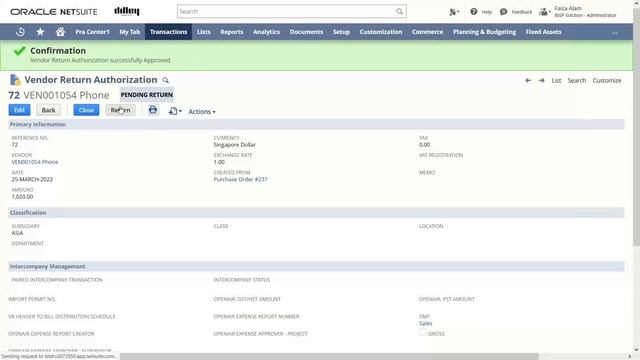This screenshot has width=640, height=360.
Task: Click the Edit button
Action: (x=19, y=110)
